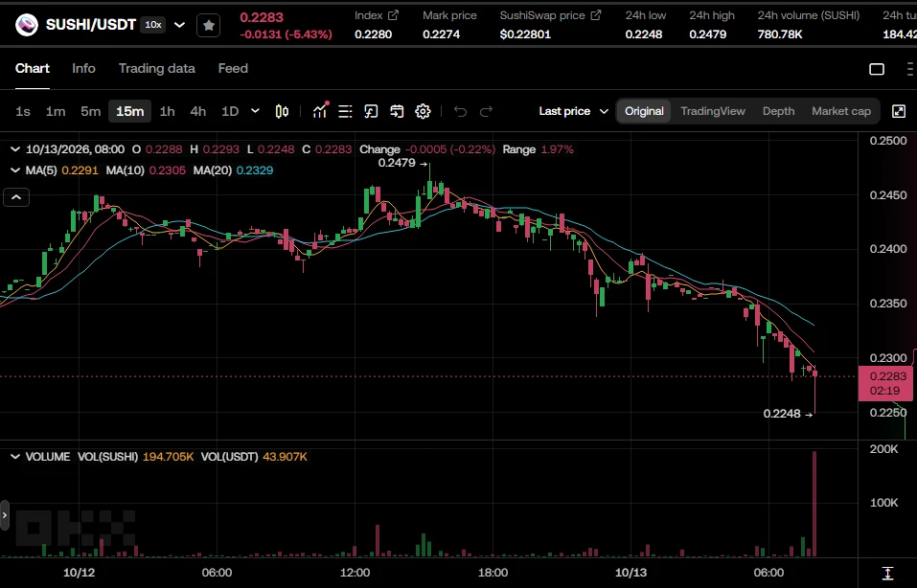Image resolution: width=917 pixels, height=588 pixels.
Task: Redo the chart action
Action: (486, 111)
